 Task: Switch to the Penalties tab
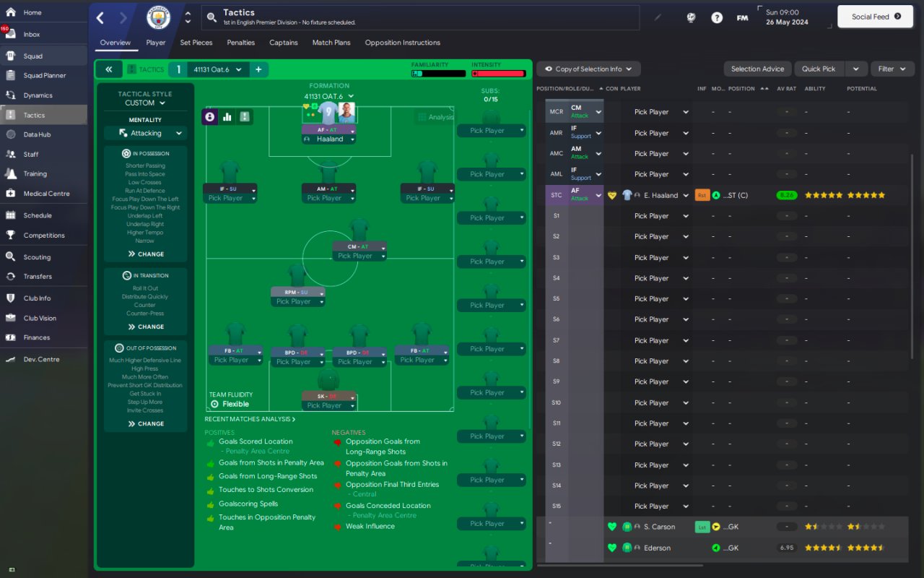pos(240,43)
